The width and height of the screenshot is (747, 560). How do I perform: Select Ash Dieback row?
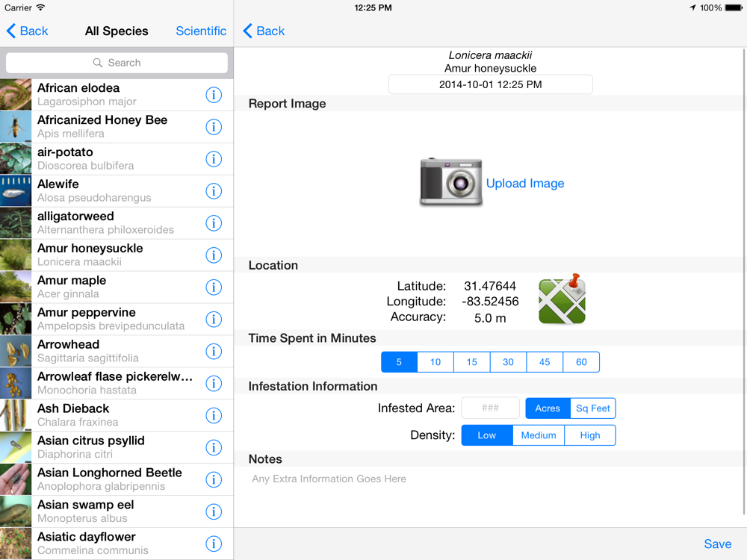coord(117,415)
